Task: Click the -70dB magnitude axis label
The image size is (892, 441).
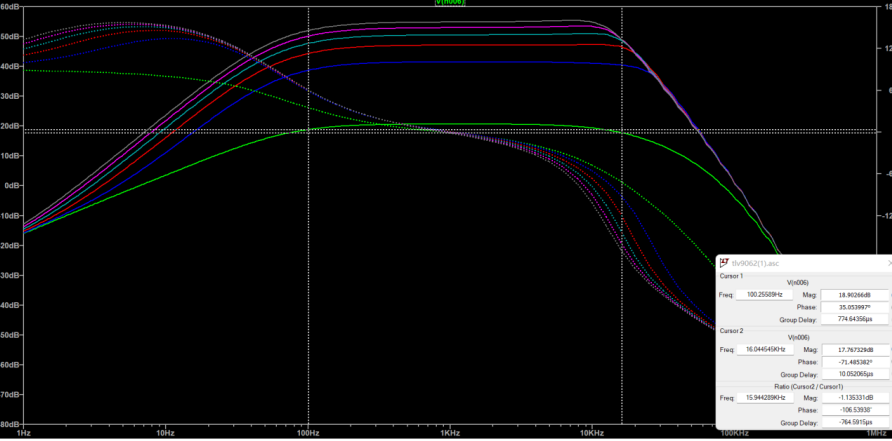Action: 10,394
